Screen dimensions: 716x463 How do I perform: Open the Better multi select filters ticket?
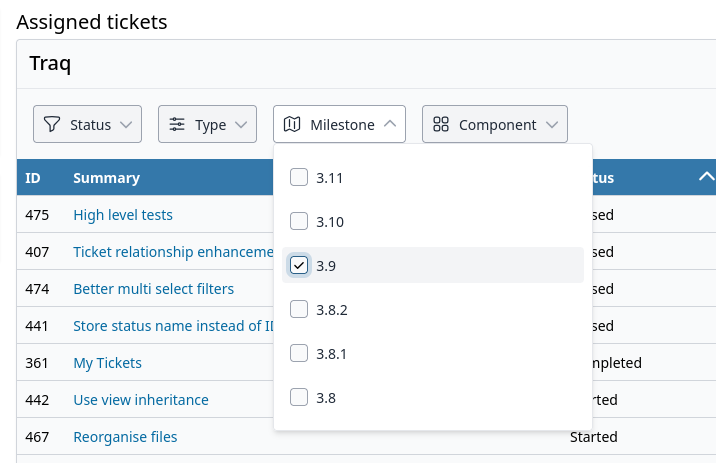pyautogui.click(x=153, y=289)
